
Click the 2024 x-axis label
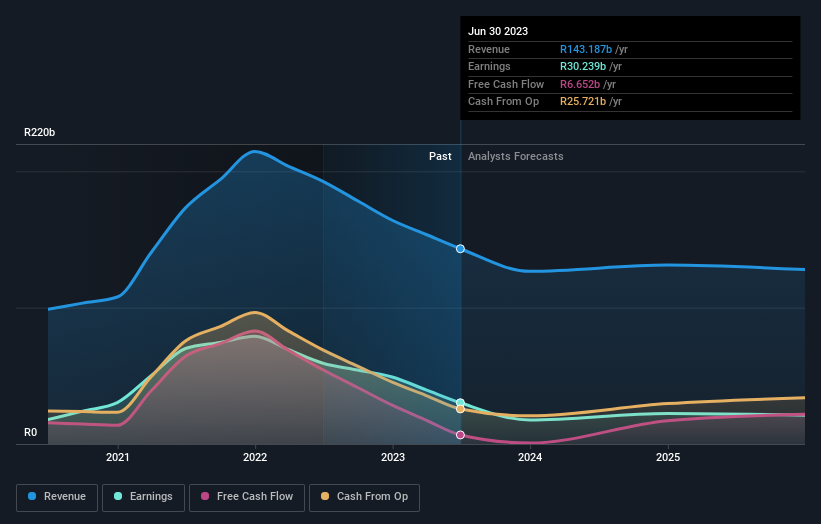530,457
